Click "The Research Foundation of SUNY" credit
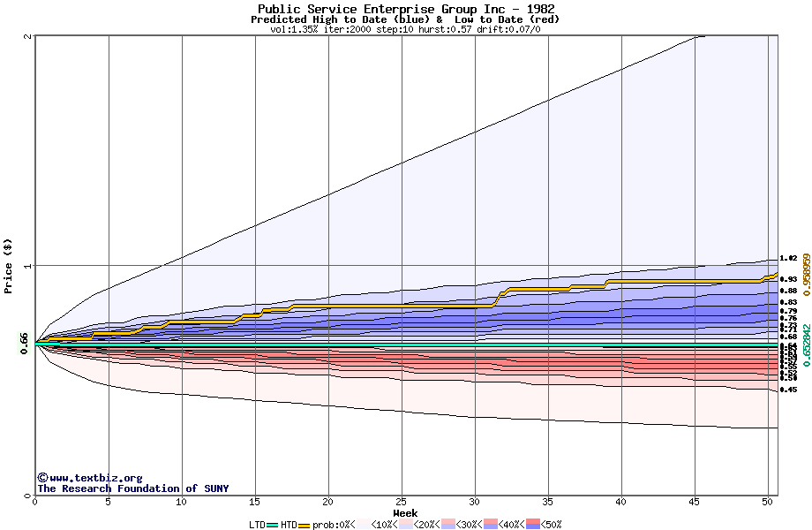Image resolution: width=812 pixels, height=530 pixels. pos(133,488)
